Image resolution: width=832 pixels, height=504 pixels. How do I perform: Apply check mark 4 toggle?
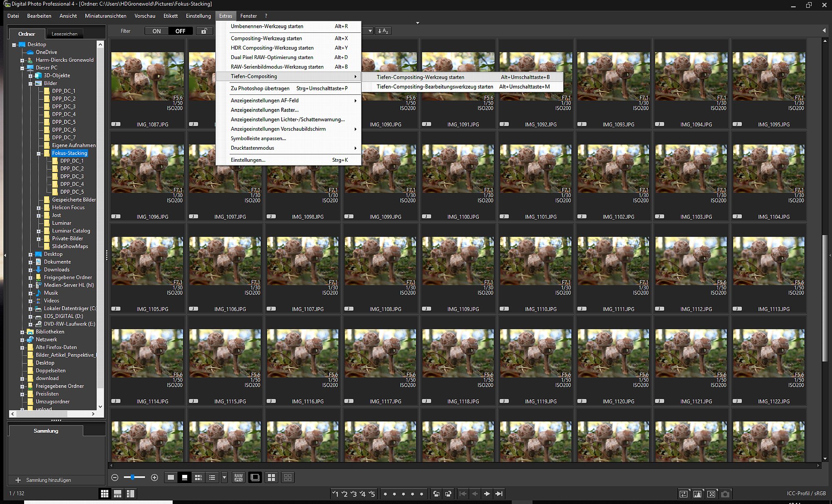pyautogui.click(x=363, y=494)
